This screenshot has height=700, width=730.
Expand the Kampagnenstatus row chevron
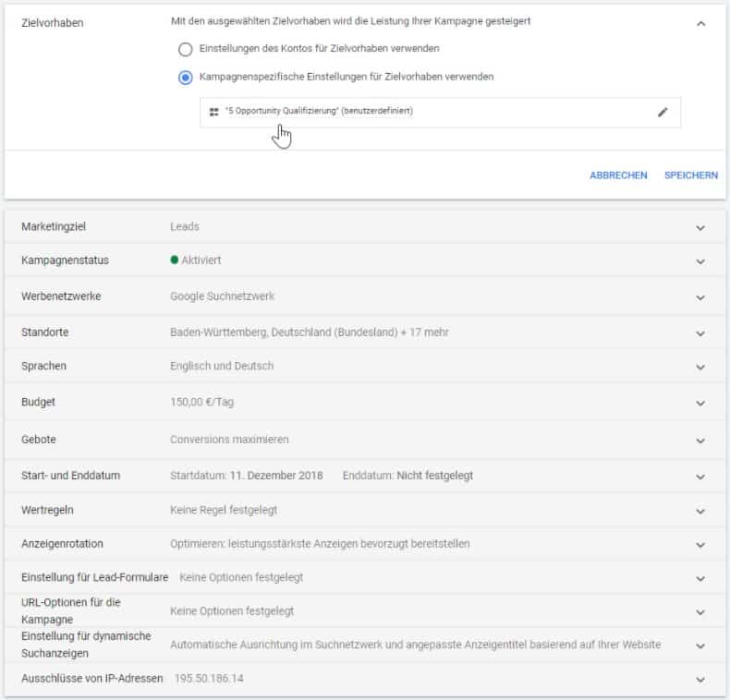coord(700,261)
